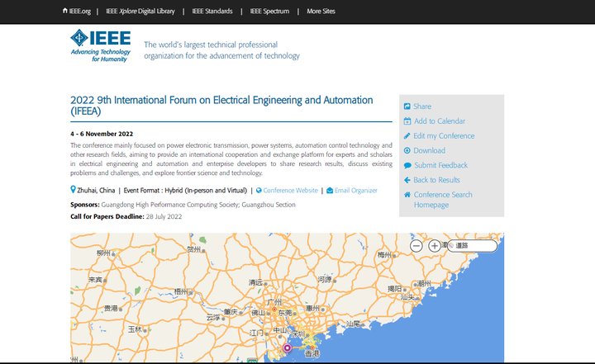Click the Share icon in sidebar
Image resolution: width=595 pixels, height=364 pixels.
click(407, 106)
